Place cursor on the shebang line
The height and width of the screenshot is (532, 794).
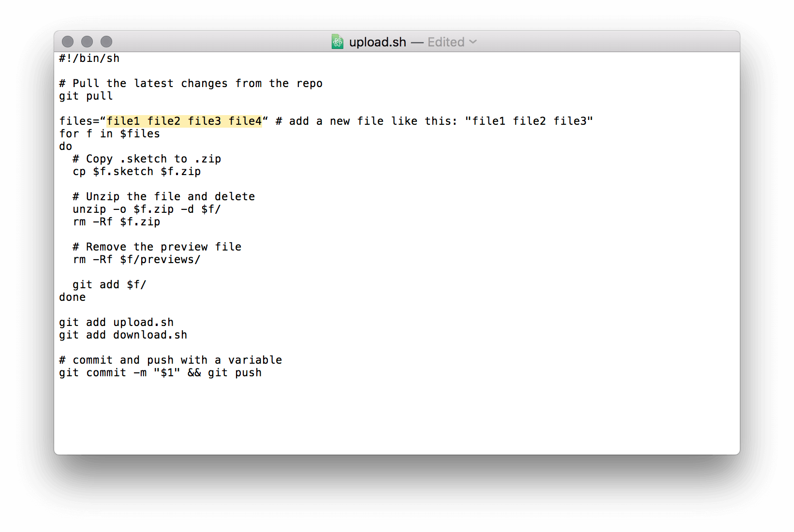89,58
